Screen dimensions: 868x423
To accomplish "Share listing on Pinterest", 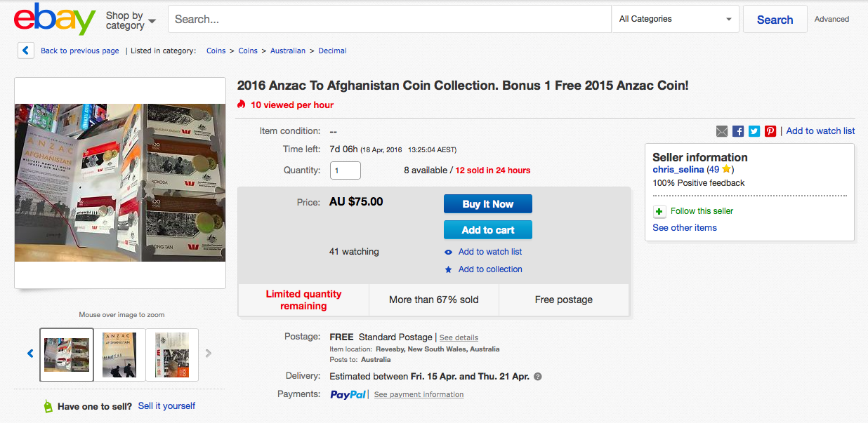I will coord(770,131).
